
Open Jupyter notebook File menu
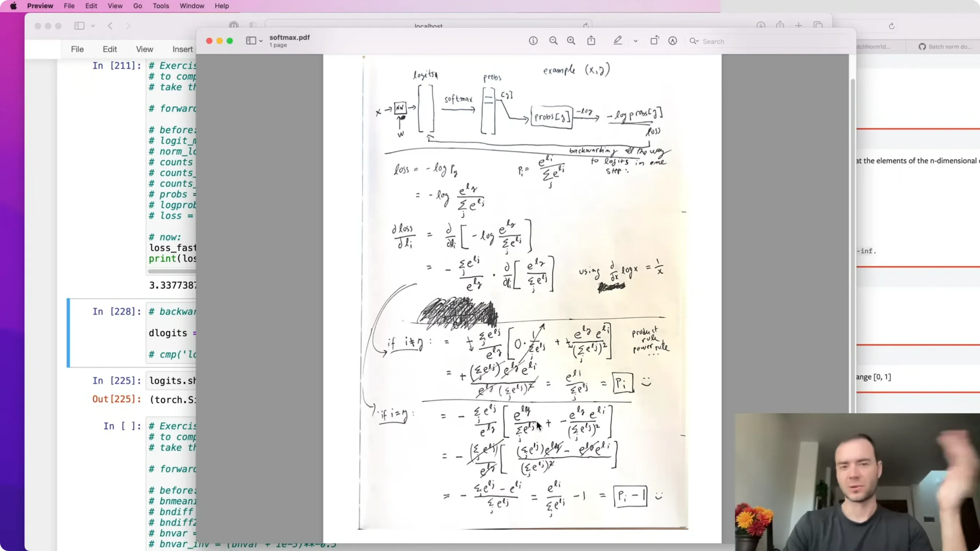click(77, 49)
